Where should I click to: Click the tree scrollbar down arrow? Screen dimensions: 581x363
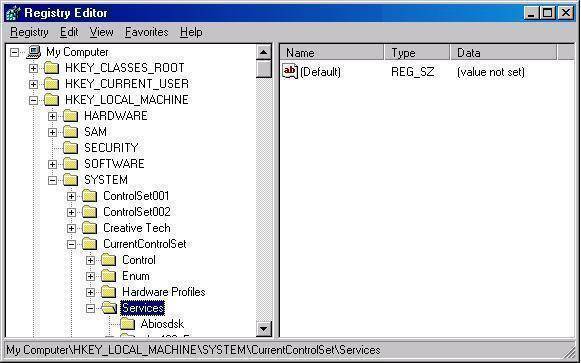[x=264, y=328]
